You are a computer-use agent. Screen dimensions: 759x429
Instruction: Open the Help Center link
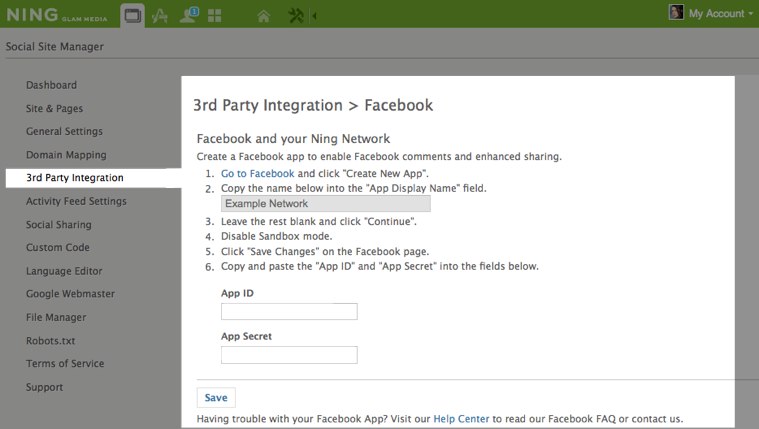pos(461,419)
